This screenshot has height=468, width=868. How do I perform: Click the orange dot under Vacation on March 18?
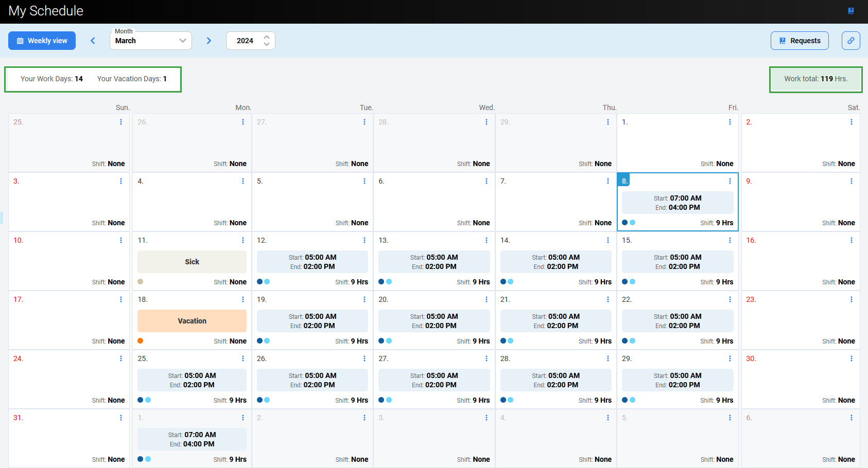click(x=141, y=341)
